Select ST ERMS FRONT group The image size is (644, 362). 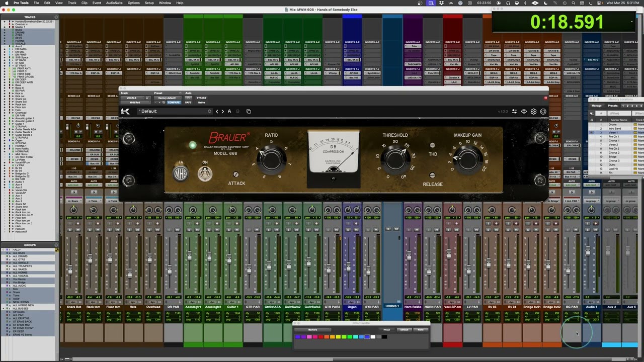[22, 328]
